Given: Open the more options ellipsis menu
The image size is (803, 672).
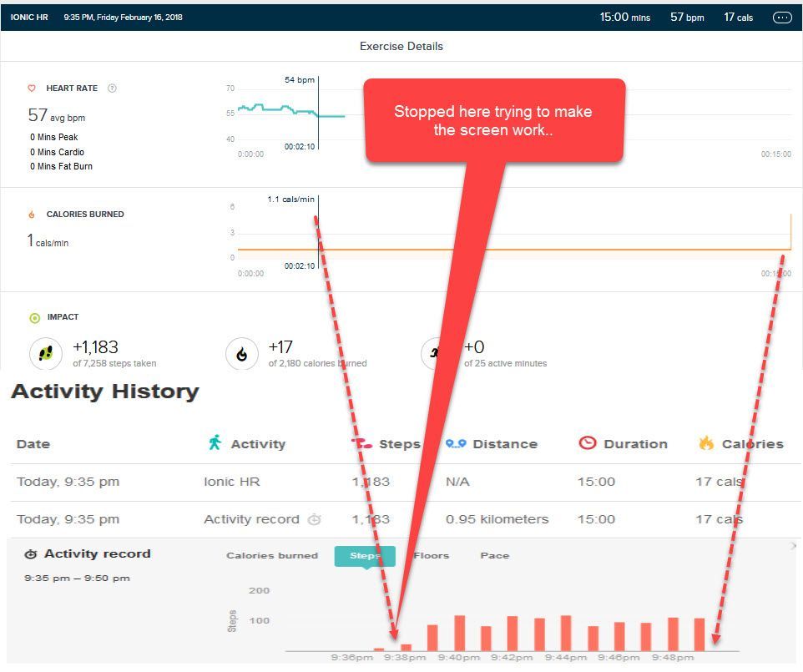Looking at the screenshot, I should 782,17.
